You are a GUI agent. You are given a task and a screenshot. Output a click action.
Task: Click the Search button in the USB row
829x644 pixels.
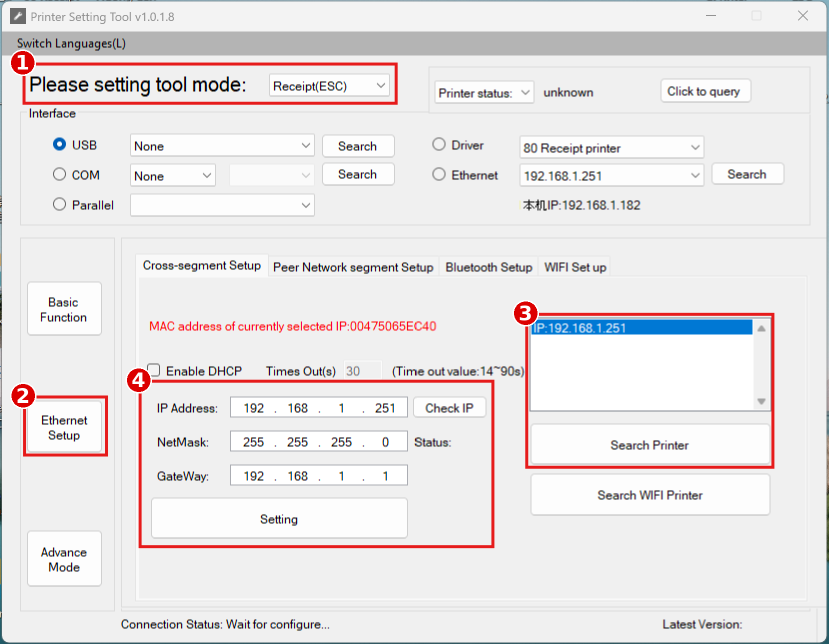(358, 146)
